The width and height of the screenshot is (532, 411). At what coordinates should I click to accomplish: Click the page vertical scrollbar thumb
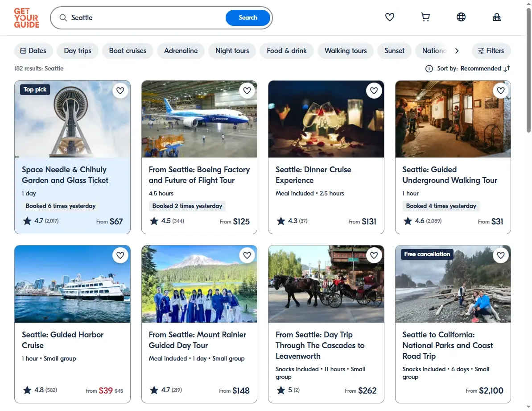coord(528,70)
